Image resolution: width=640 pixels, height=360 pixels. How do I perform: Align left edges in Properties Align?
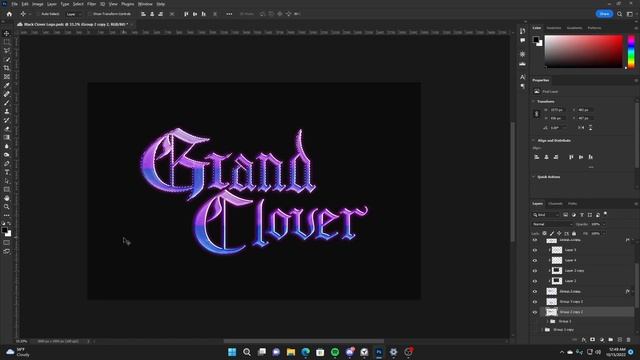tap(537, 157)
